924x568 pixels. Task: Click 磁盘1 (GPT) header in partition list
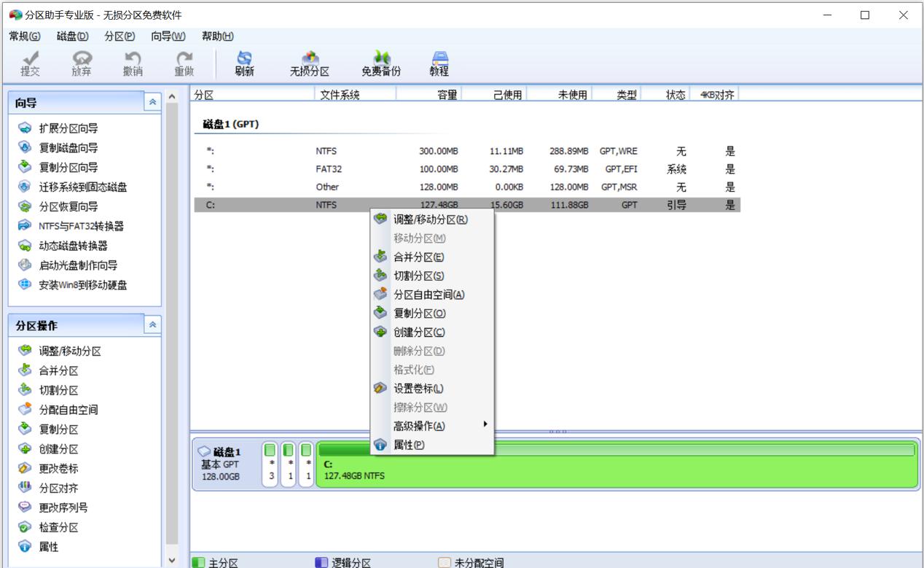pyautogui.click(x=230, y=124)
